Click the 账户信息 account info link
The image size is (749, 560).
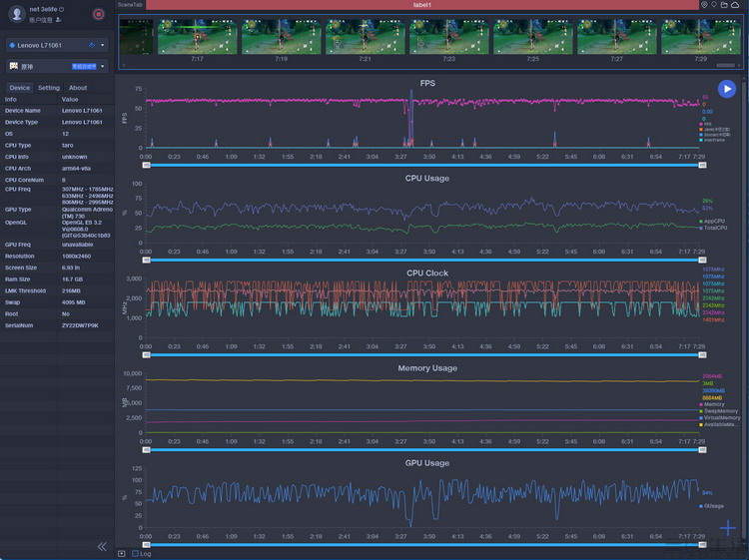(x=41, y=20)
